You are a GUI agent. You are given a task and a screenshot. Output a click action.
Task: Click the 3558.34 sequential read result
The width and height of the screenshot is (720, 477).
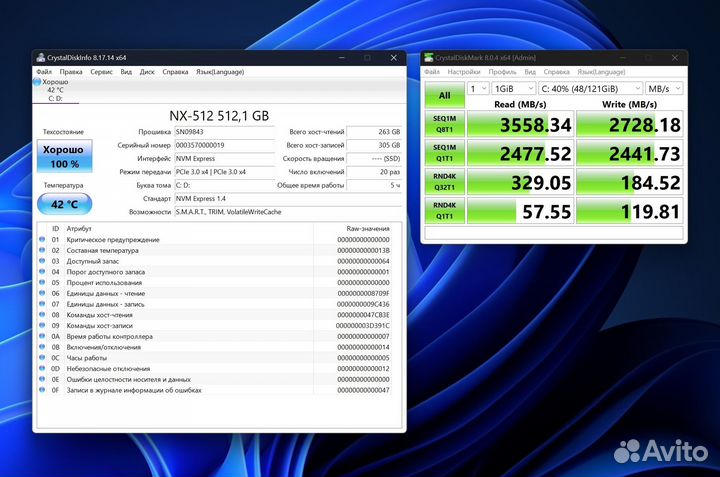(520, 124)
